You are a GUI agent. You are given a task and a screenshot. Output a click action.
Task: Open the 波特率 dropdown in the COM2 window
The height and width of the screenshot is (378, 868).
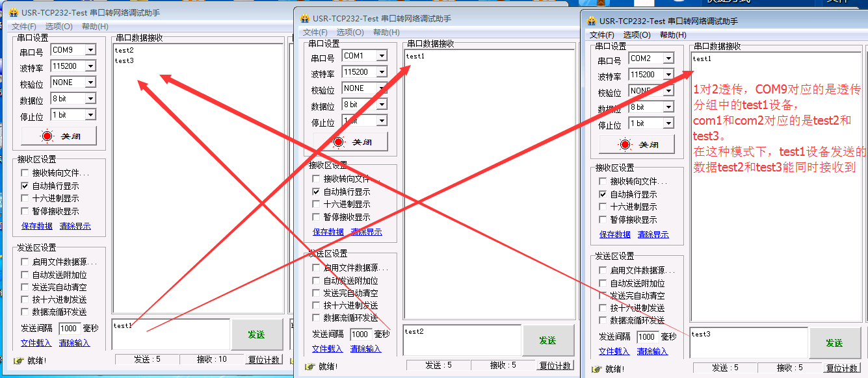[668, 75]
